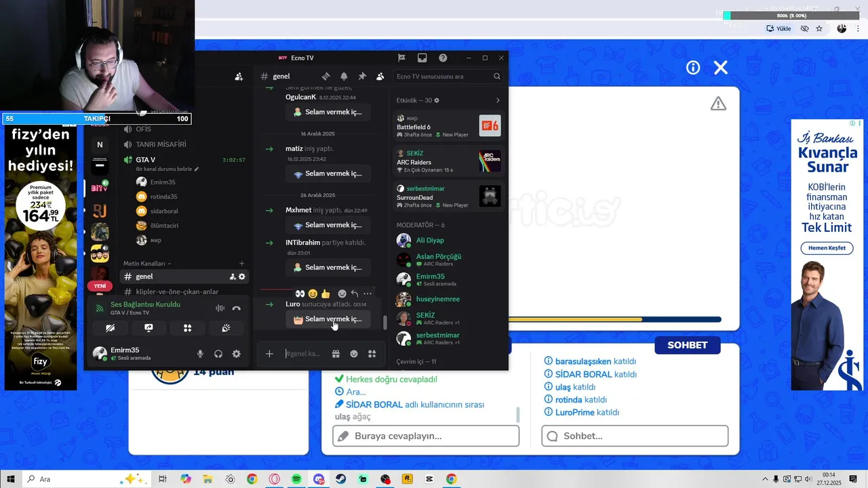Viewport: 868px width, 488px height.
Task: Select genel text channel
Action: [183, 277]
